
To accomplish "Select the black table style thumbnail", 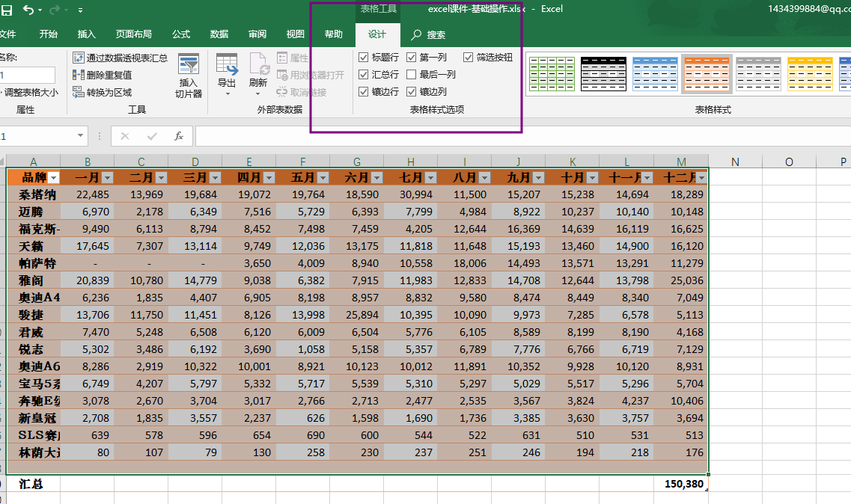I will coord(603,74).
